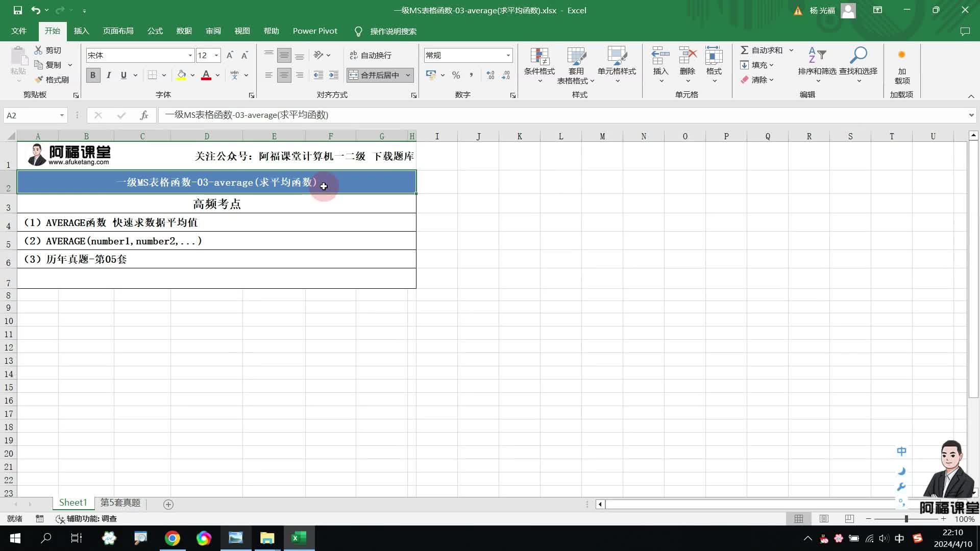Collapse the ribbon with the chevron
This screenshot has height=551, width=980.
click(971, 96)
